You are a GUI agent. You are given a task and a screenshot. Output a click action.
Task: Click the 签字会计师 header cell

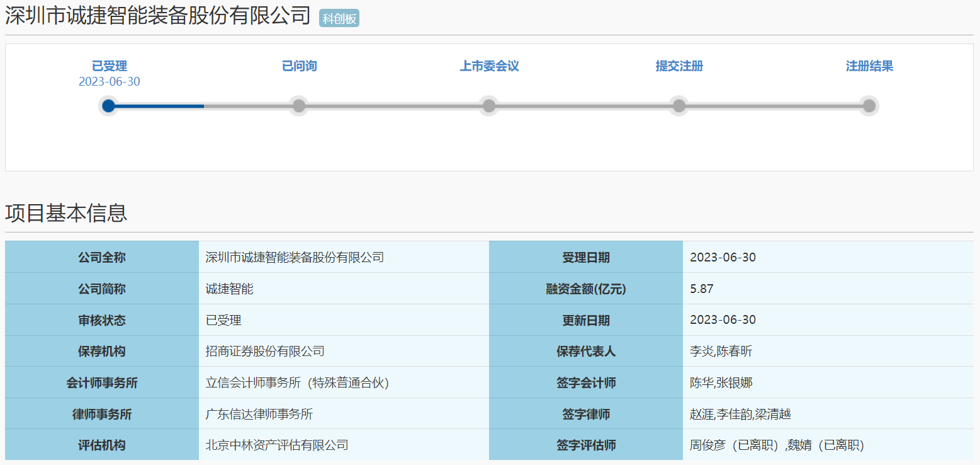(x=586, y=382)
